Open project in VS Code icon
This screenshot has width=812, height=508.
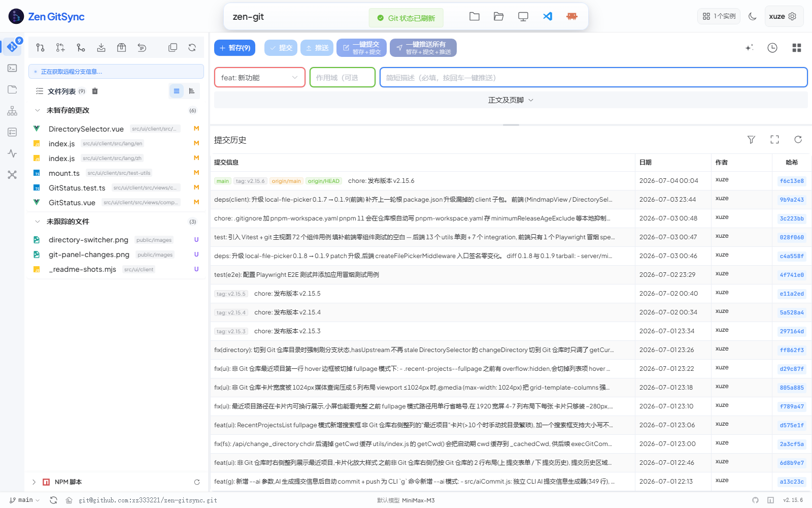tap(548, 16)
